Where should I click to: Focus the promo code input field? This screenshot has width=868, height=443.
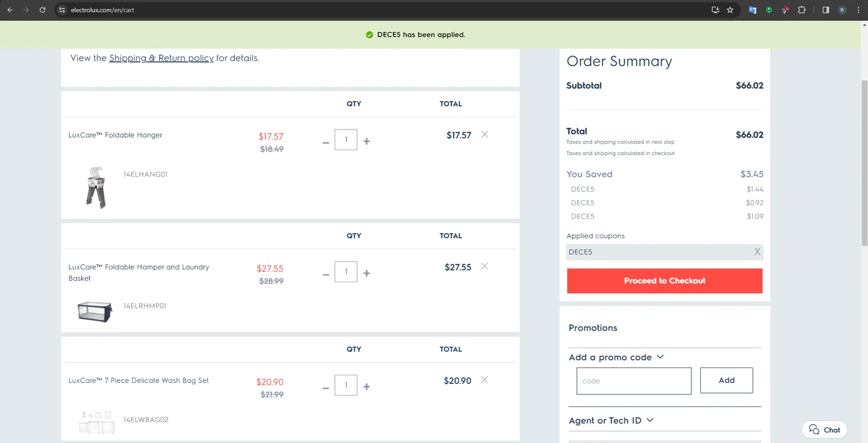[x=634, y=381]
